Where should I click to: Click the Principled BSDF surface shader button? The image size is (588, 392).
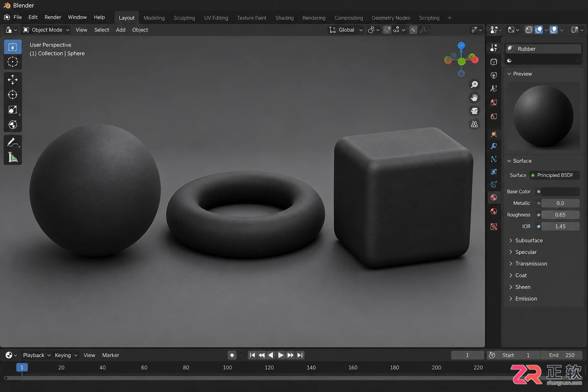point(555,175)
